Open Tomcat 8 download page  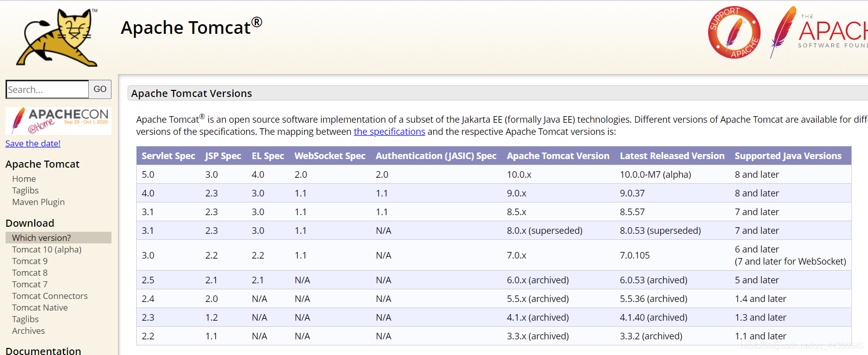point(30,273)
